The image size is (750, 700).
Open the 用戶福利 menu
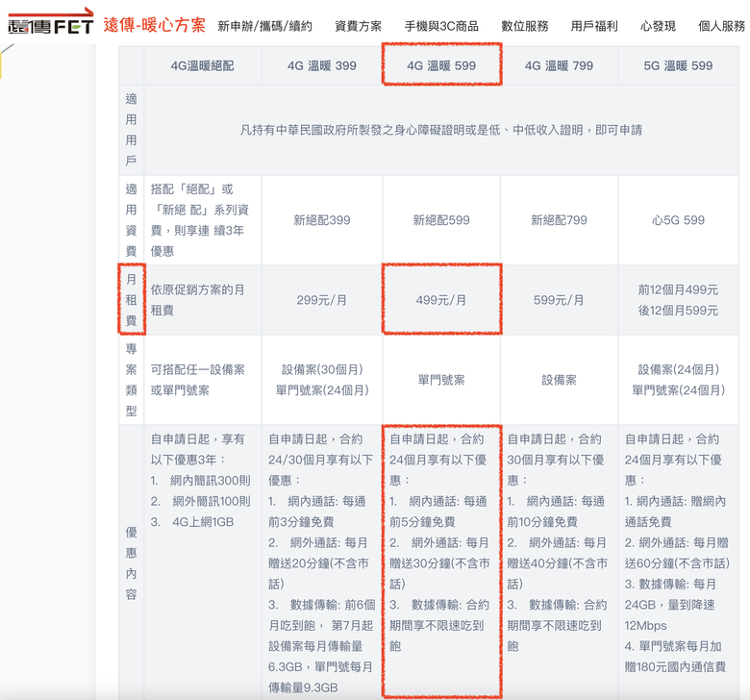pyautogui.click(x=594, y=26)
